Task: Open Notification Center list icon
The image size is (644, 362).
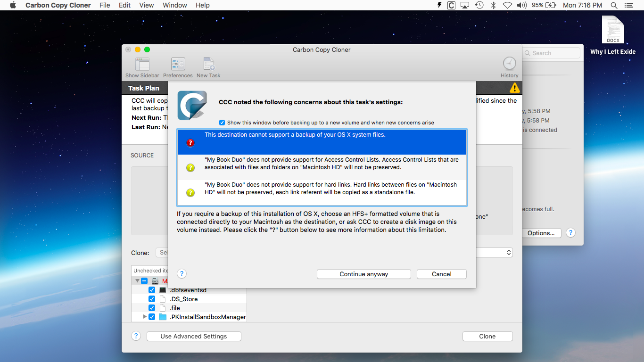Action: click(x=628, y=5)
